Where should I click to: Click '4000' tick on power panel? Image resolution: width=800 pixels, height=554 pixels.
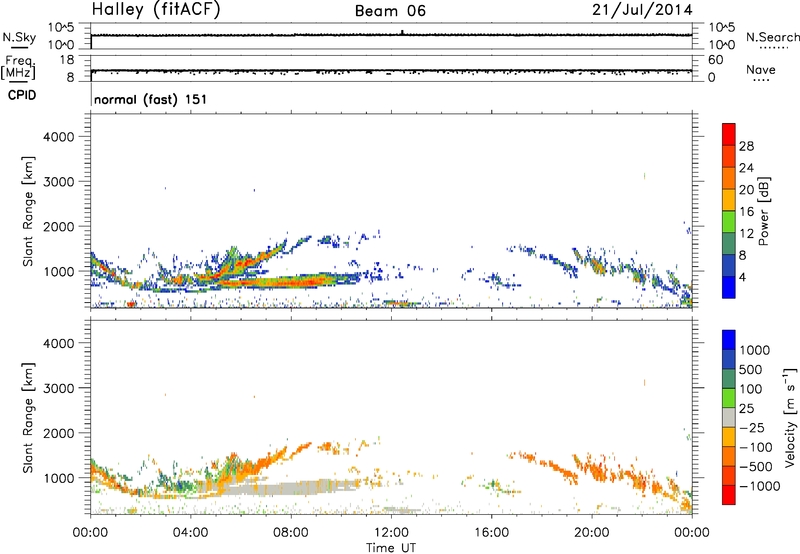click(x=59, y=137)
